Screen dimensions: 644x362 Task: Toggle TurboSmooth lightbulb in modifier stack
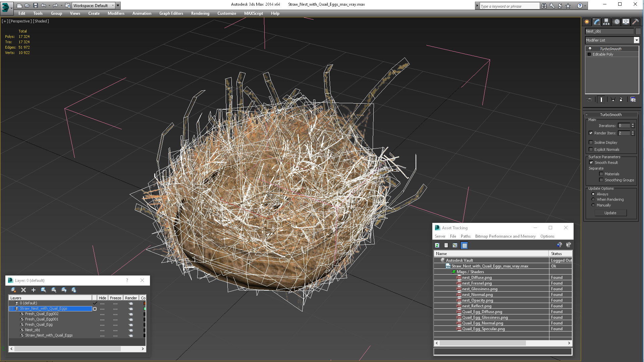590,49
